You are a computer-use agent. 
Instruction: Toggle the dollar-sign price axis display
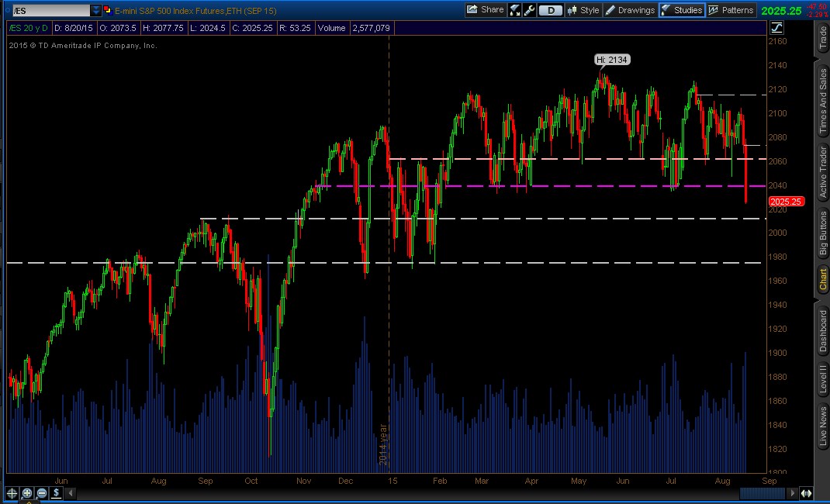coord(55,493)
